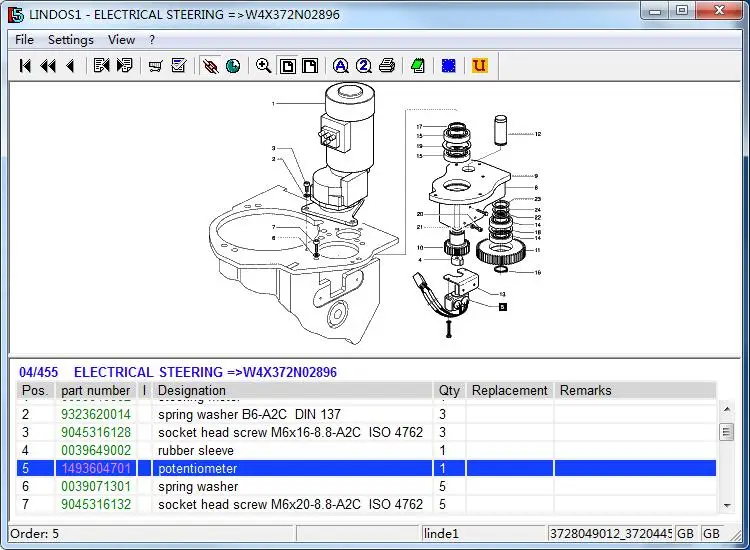Select the potentiometer designation
The width and height of the screenshot is (750, 550).
click(x=198, y=468)
